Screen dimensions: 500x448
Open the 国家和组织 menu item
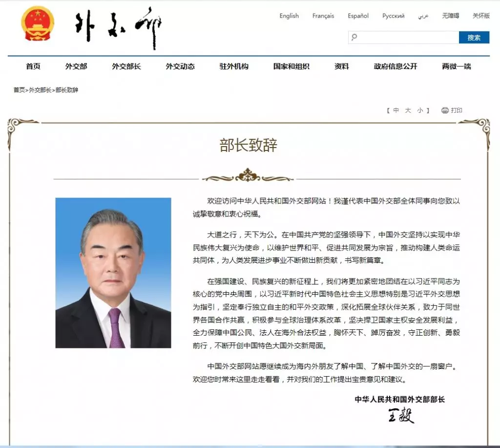pyautogui.click(x=291, y=66)
